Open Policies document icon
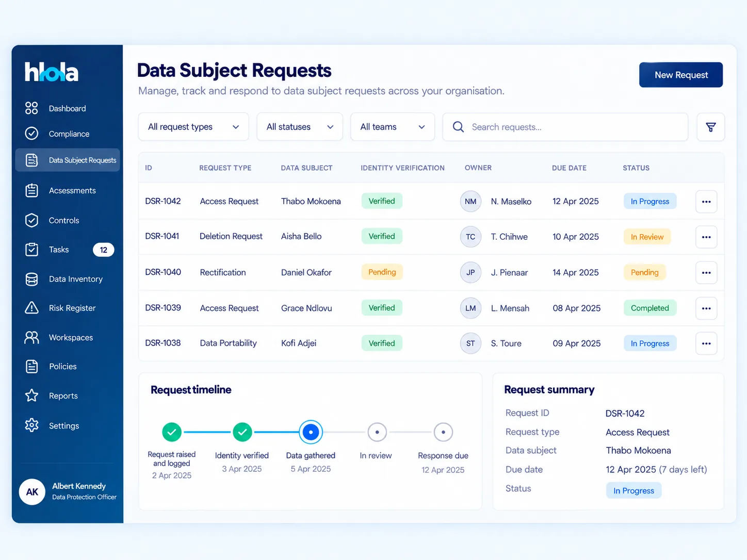The image size is (747, 560). click(31, 366)
